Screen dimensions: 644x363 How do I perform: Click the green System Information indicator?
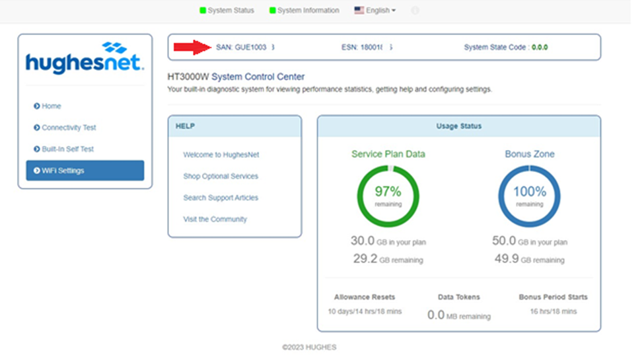coord(272,11)
